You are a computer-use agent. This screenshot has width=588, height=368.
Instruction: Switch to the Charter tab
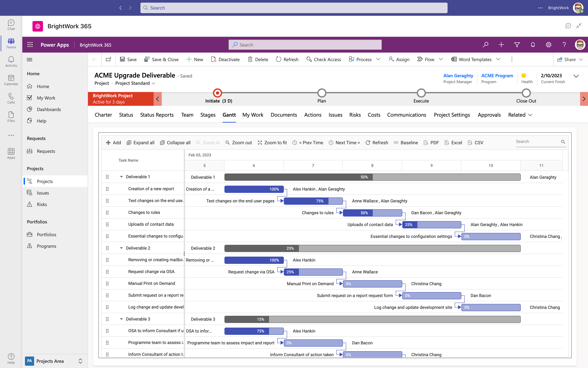click(103, 115)
